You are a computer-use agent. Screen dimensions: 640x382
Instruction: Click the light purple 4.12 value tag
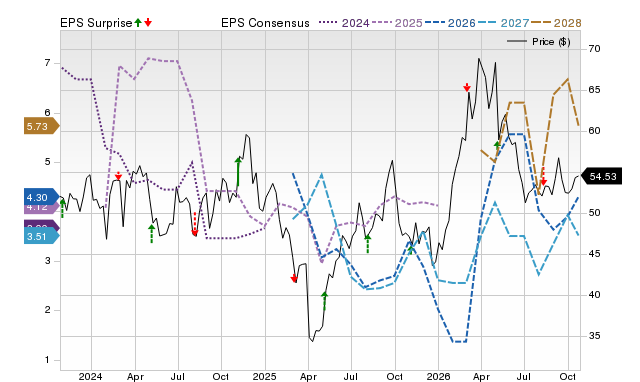41,208
